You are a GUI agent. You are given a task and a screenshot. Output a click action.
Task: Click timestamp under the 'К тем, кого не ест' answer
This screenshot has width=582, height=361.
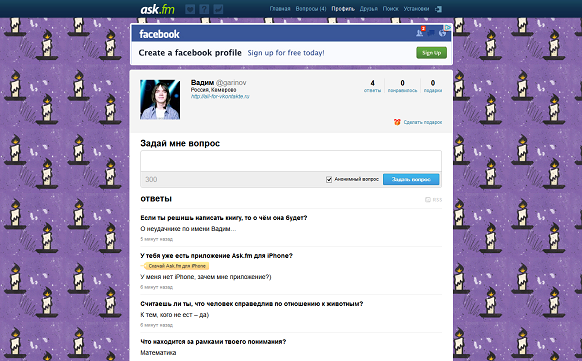click(157, 325)
